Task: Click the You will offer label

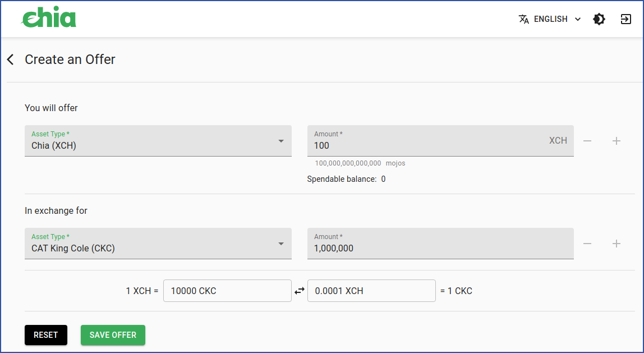Action: click(52, 108)
